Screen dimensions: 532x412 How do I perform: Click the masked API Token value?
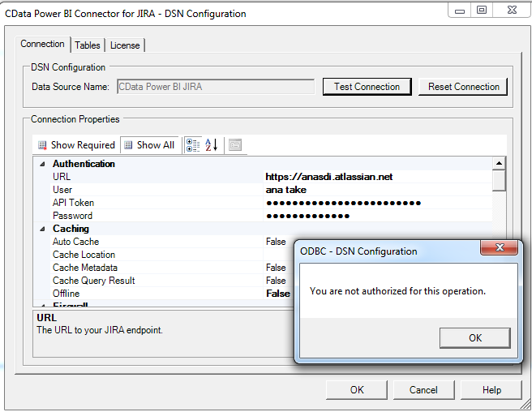pos(343,204)
